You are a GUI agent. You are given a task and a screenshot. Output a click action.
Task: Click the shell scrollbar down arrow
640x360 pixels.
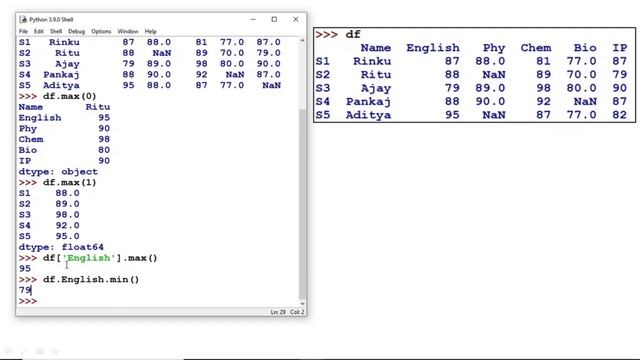pos(302,303)
